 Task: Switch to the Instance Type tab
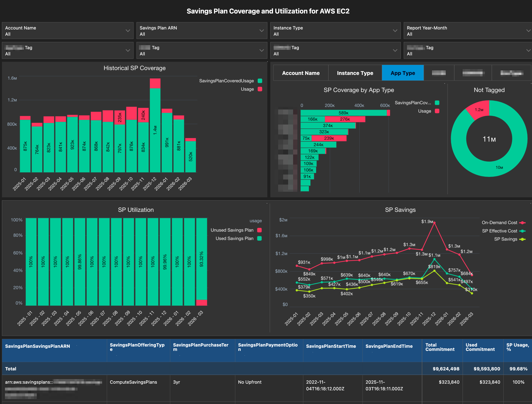pos(355,73)
